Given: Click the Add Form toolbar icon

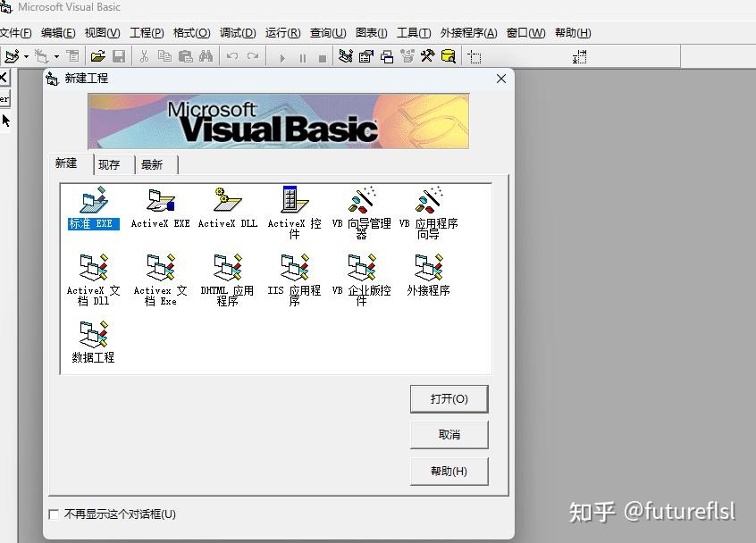Looking at the screenshot, I should 41,56.
